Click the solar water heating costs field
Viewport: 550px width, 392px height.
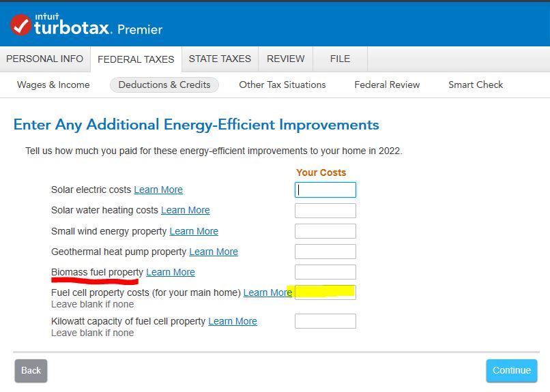point(325,211)
